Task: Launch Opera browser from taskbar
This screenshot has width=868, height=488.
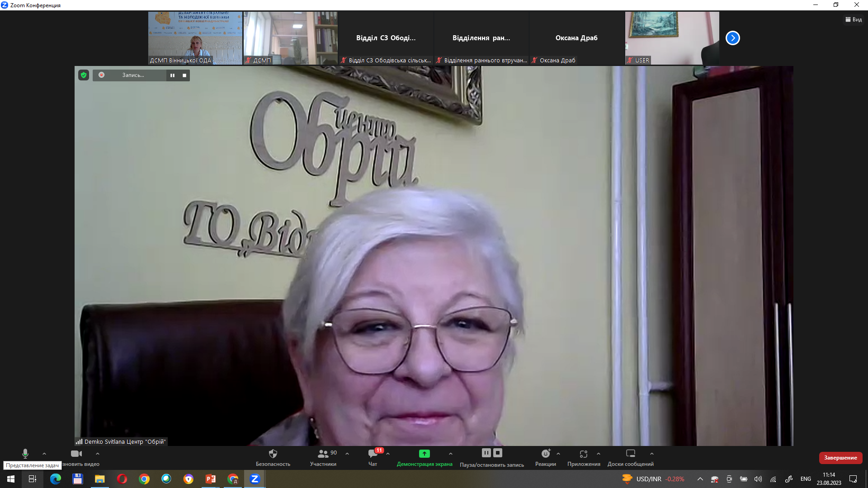Action: coord(122,479)
